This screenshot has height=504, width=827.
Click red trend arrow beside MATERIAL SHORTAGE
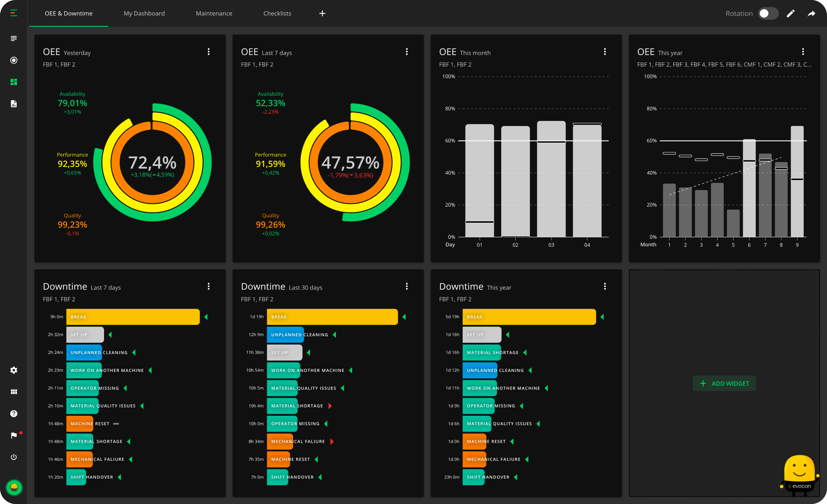point(330,406)
